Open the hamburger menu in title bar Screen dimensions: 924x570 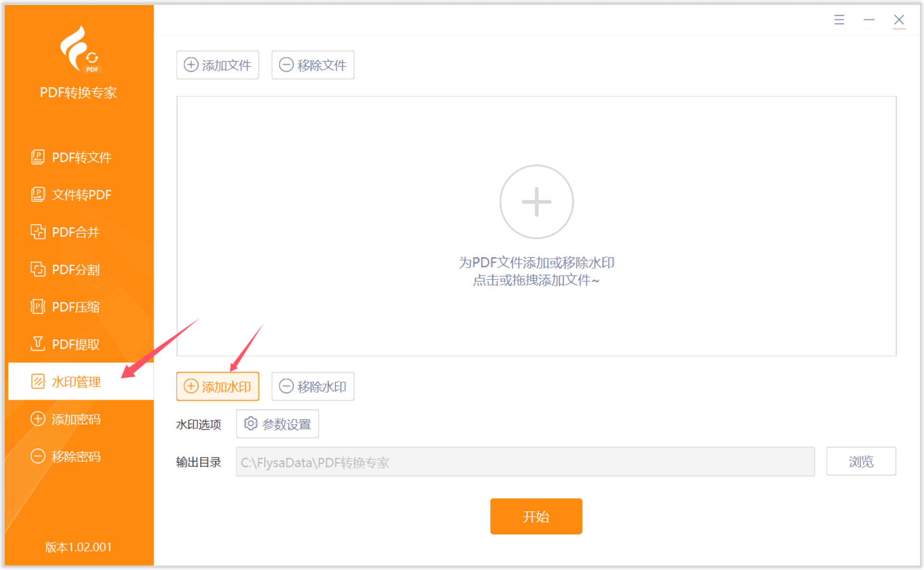839,20
